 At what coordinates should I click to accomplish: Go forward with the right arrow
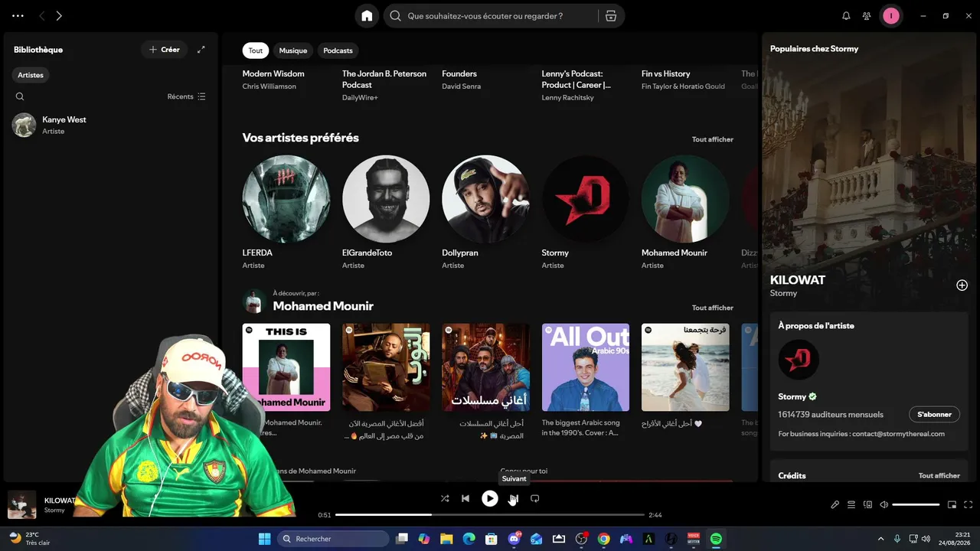coord(59,15)
